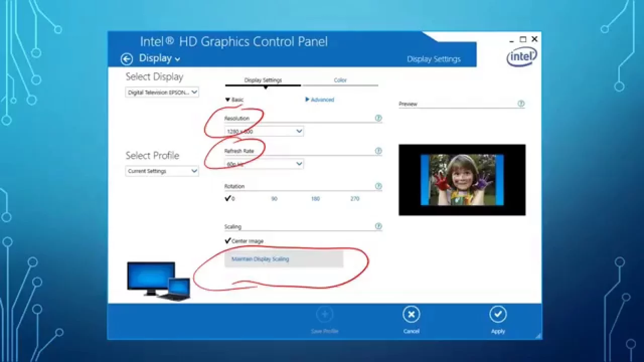
Task: Click the Apply checkmark button
Action: click(498, 315)
